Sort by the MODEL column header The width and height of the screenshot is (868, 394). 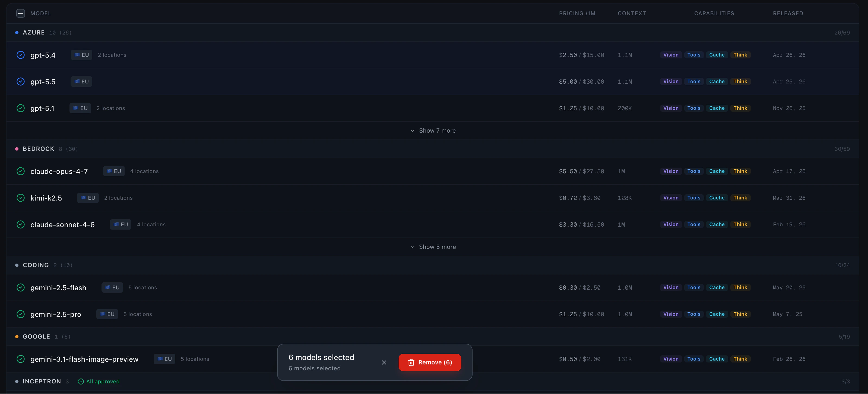click(x=41, y=14)
